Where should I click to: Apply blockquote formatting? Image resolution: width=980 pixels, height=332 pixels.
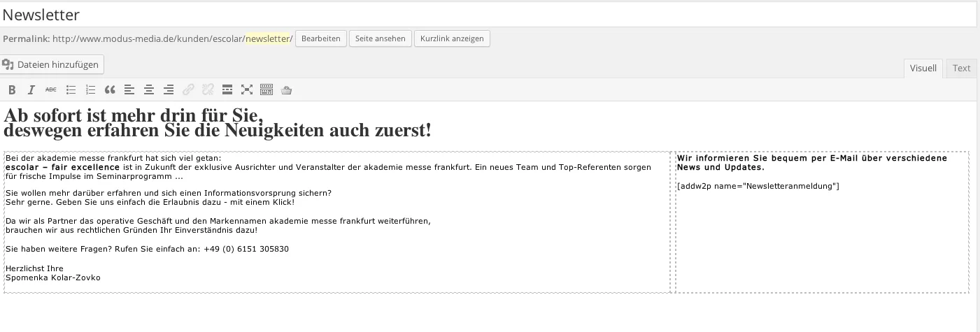[110, 89]
